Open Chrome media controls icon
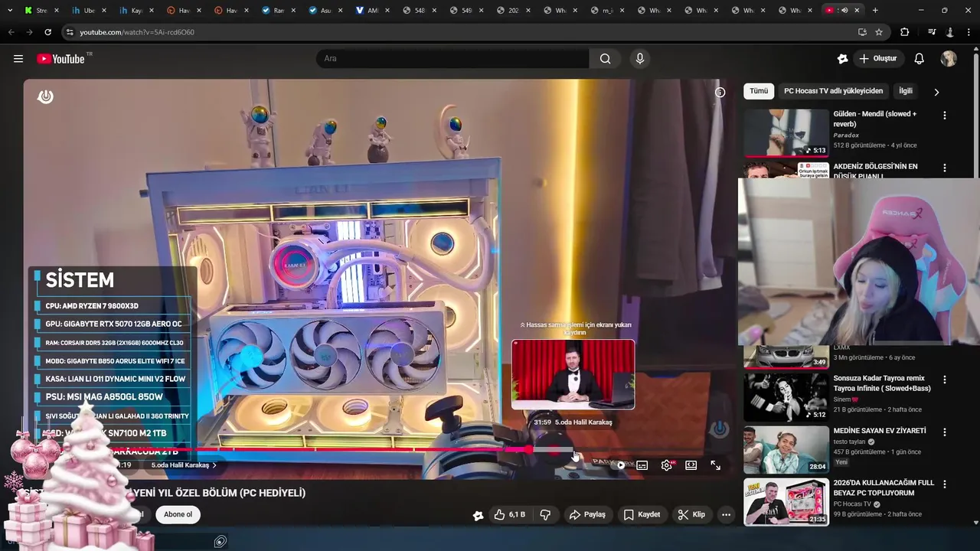Screen dimensions: 980x551 coord(932,32)
